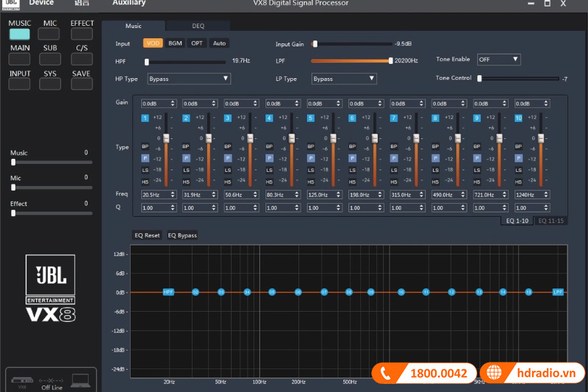
Task: Open the EFFECT section button
Action: (x=82, y=33)
